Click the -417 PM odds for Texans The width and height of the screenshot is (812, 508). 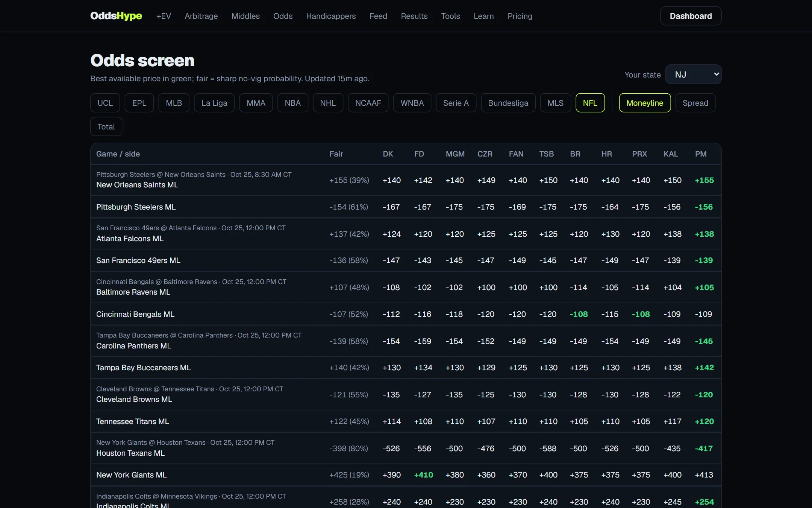pos(704,449)
